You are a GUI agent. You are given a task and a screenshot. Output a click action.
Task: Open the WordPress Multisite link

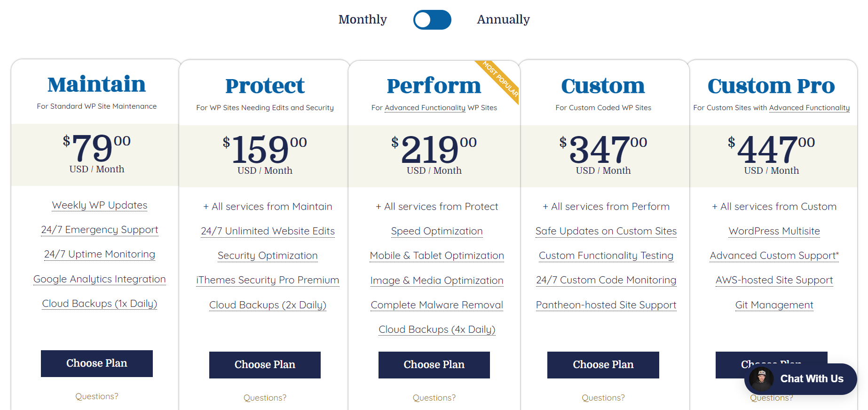tap(774, 231)
